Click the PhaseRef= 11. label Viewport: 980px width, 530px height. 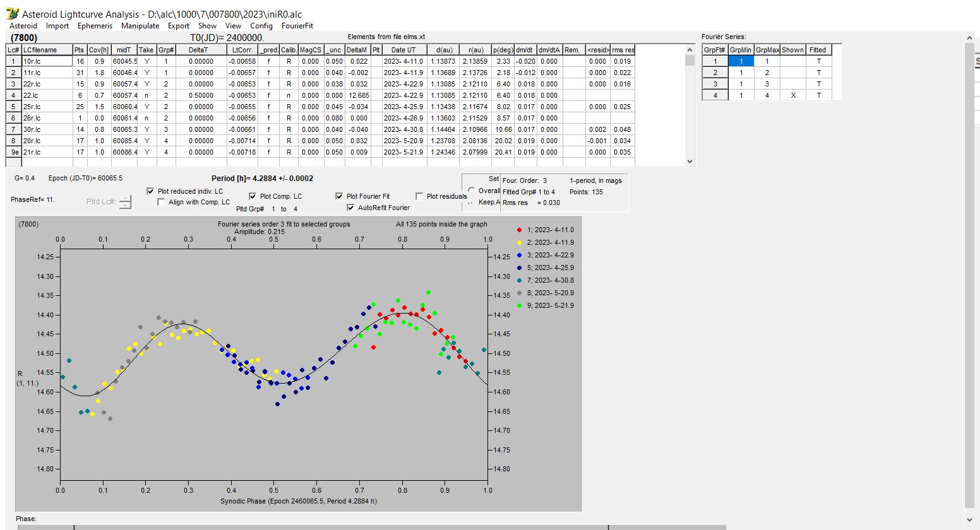tap(33, 199)
